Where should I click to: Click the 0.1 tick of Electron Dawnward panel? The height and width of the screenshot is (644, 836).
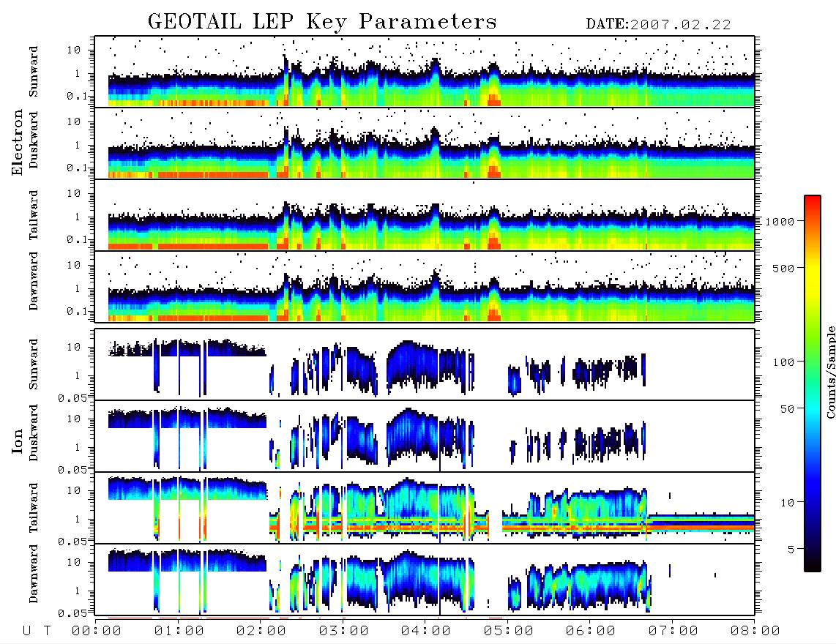click(x=77, y=311)
